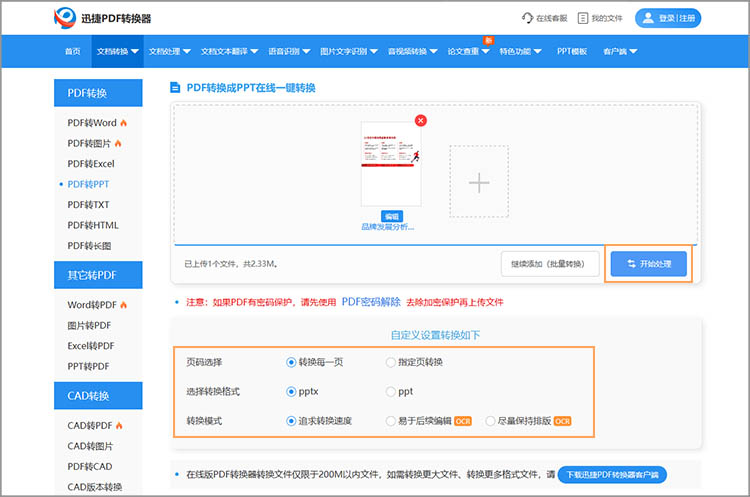
Task: Remove uploaded file with red X icon
Action: click(420, 120)
